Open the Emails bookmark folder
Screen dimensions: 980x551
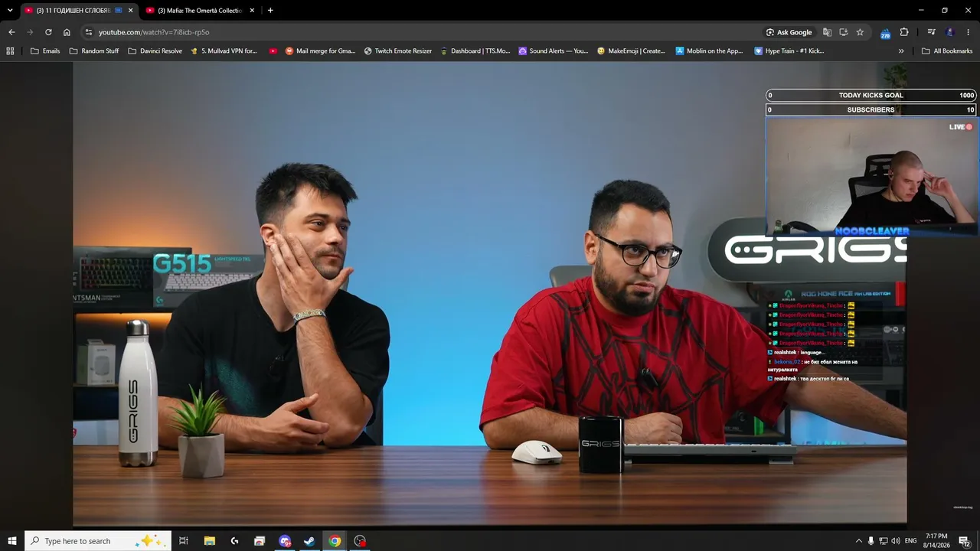(45, 51)
